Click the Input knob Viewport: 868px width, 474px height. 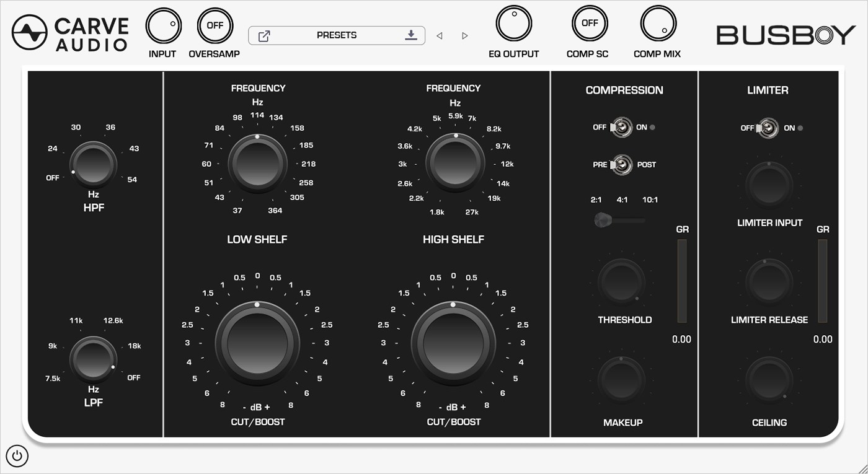point(164,26)
